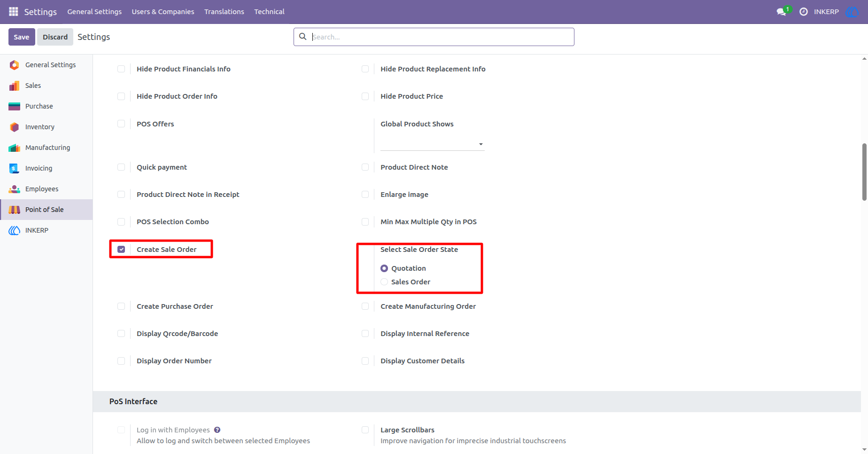Open the clock activities icon
Screen dimensions: 868x454
(x=804, y=12)
